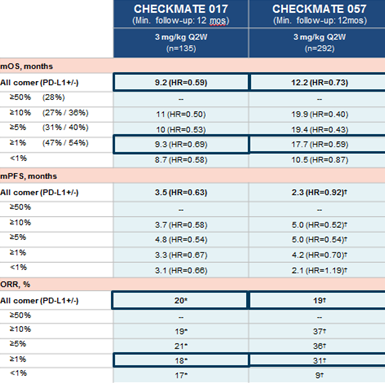Click cell 4.8 (HR=0.54)

(181, 240)
